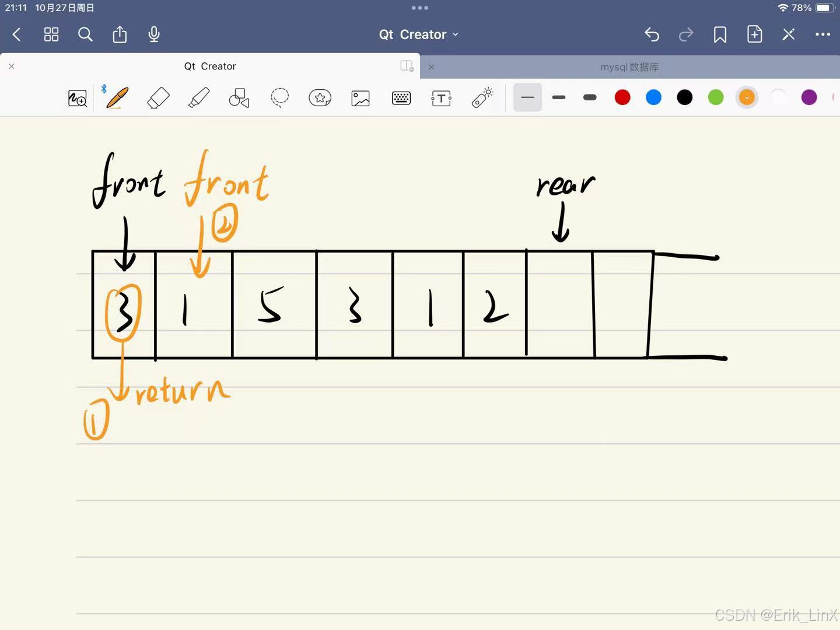Viewport: 840px width, 630px height.
Task: Open the more options ellipsis menu
Action: pyautogui.click(x=822, y=34)
